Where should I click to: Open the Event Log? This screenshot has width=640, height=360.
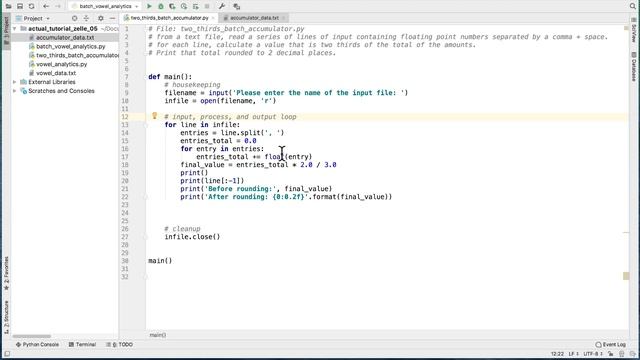tap(610, 344)
